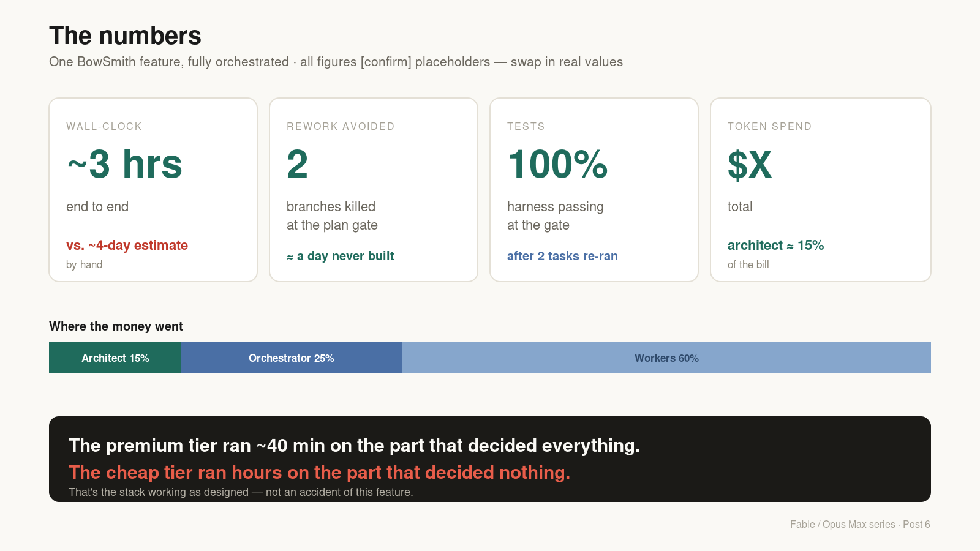Select the blue 'after 2 tasks re-ran' text

[x=562, y=256]
